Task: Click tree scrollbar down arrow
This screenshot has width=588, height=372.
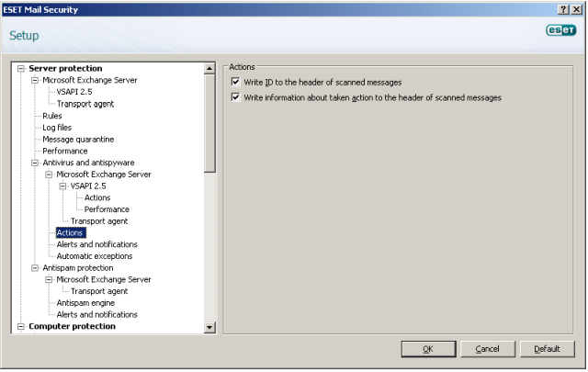Action: coord(209,327)
